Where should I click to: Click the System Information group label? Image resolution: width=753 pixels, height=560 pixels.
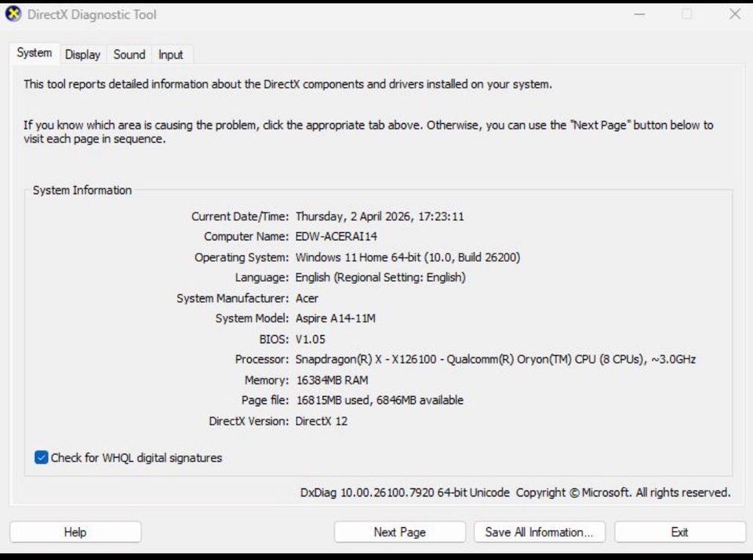pos(82,190)
